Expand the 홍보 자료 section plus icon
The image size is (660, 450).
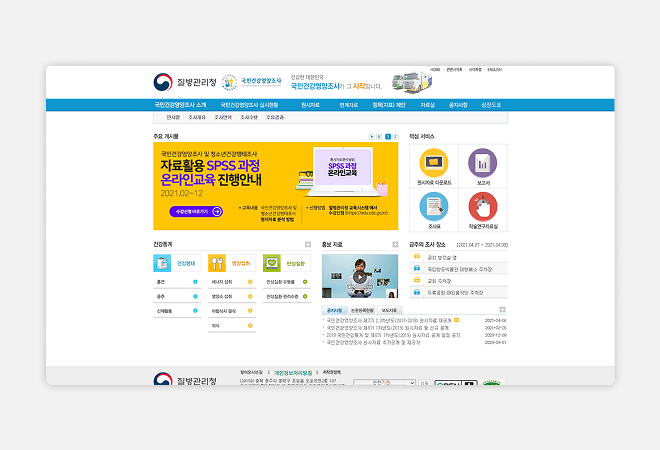pyautogui.click(x=396, y=244)
